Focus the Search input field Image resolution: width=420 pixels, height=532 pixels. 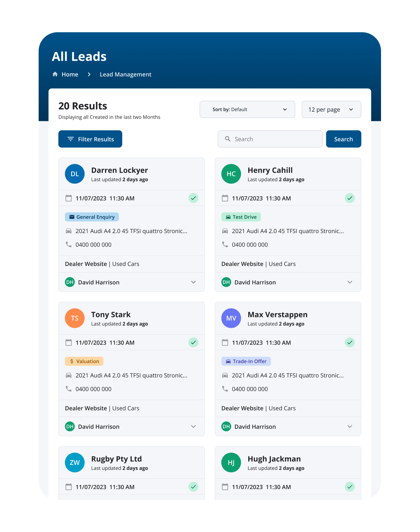[270, 139]
